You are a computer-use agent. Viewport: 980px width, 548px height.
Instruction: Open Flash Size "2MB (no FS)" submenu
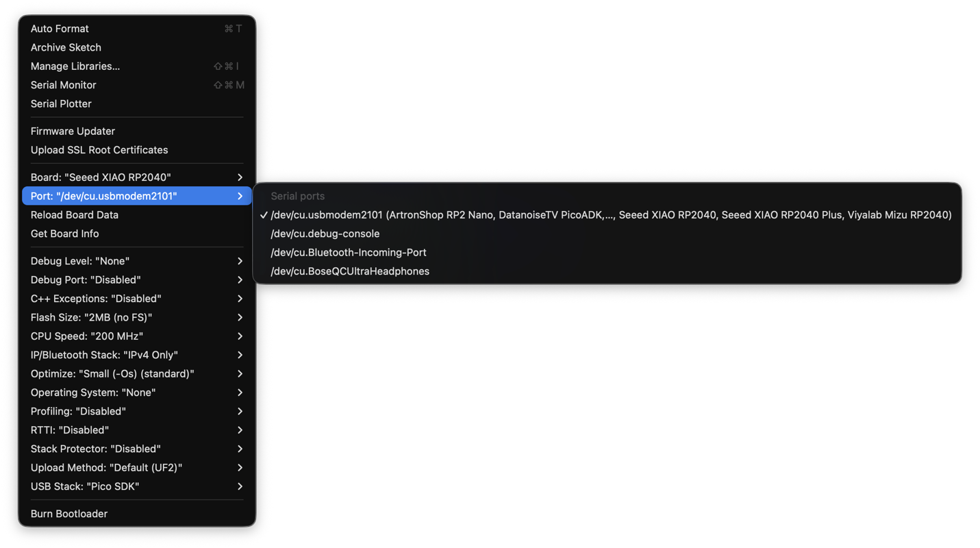pyautogui.click(x=137, y=317)
